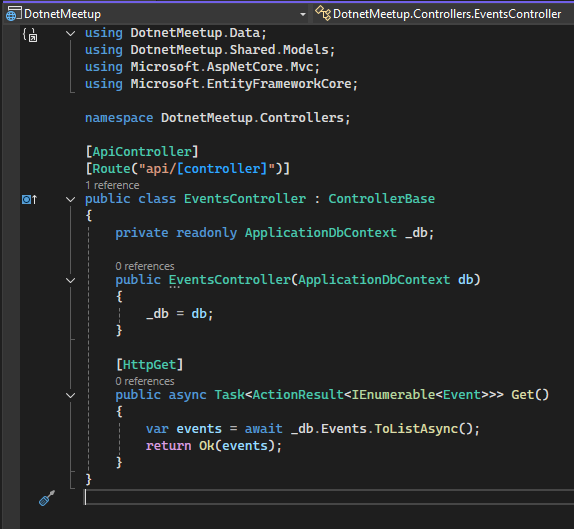
Task: Click the inheritance margin icon beside EventsController class
Action: 29,200
